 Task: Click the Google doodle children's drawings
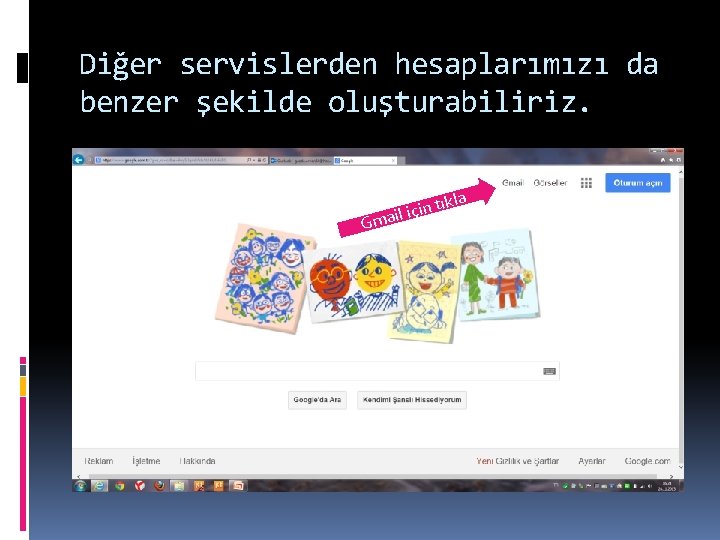click(x=377, y=282)
